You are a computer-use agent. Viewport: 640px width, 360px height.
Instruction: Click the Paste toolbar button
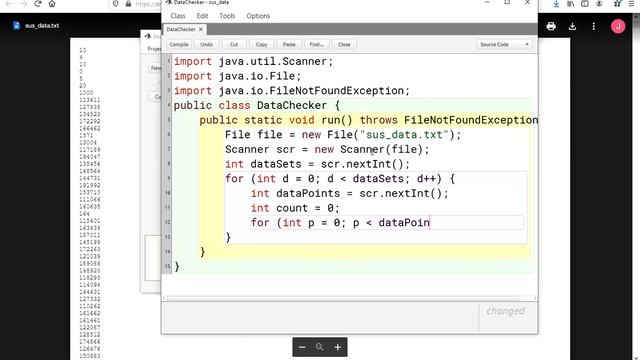pos(289,44)
